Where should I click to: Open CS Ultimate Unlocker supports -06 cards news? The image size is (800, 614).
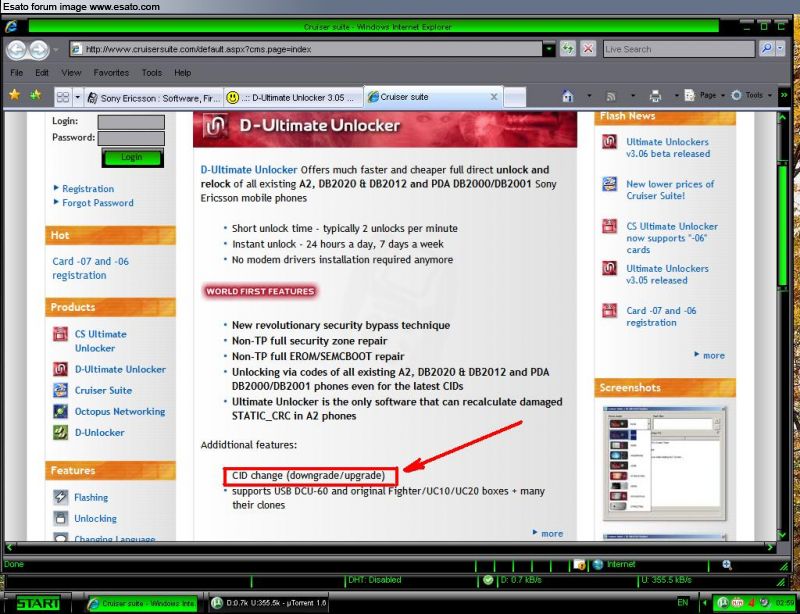671,238
